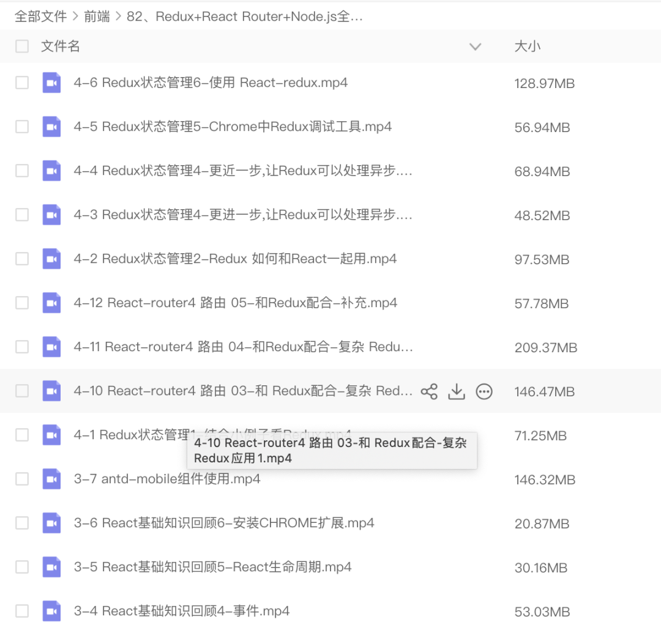This screenshot has height=644, width=661.
Task: Check the box for 4-3 Redux file
Action: pos(22,215)
